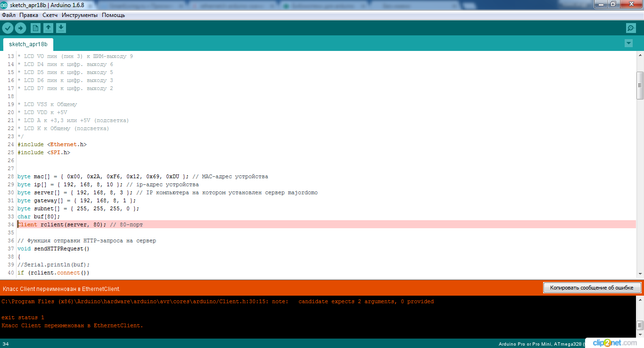The width and height of the screenshot is (644, 348).
Task: Select the sketch_apr18b tab
Action: pyautogui.click(x=28, y=44)
